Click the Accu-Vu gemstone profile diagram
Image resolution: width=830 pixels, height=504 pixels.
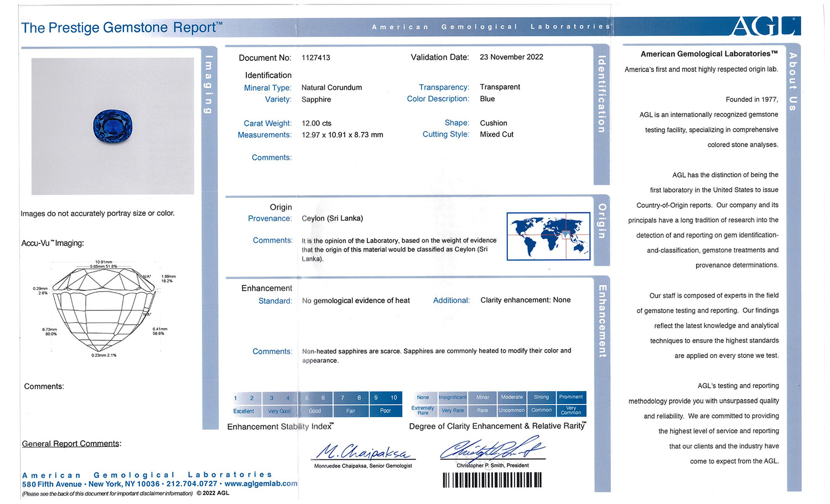pos(103,309)
